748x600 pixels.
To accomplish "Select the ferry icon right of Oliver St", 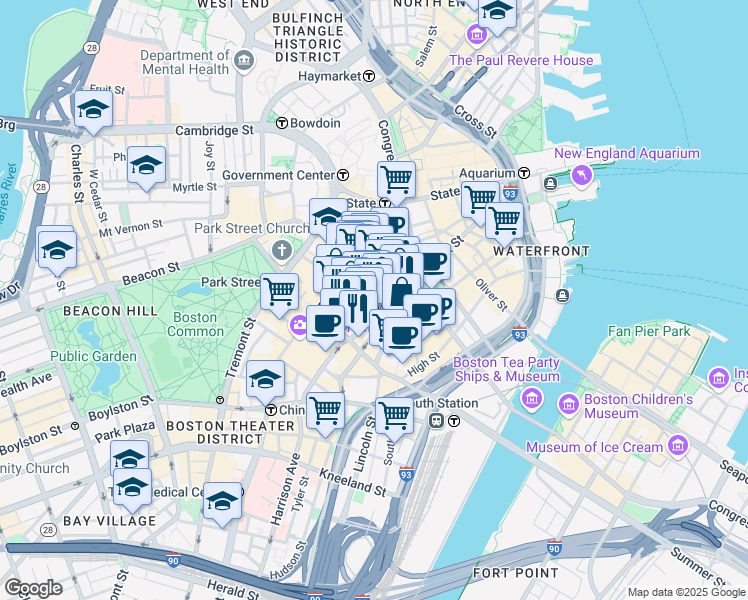I will [563, 296].
